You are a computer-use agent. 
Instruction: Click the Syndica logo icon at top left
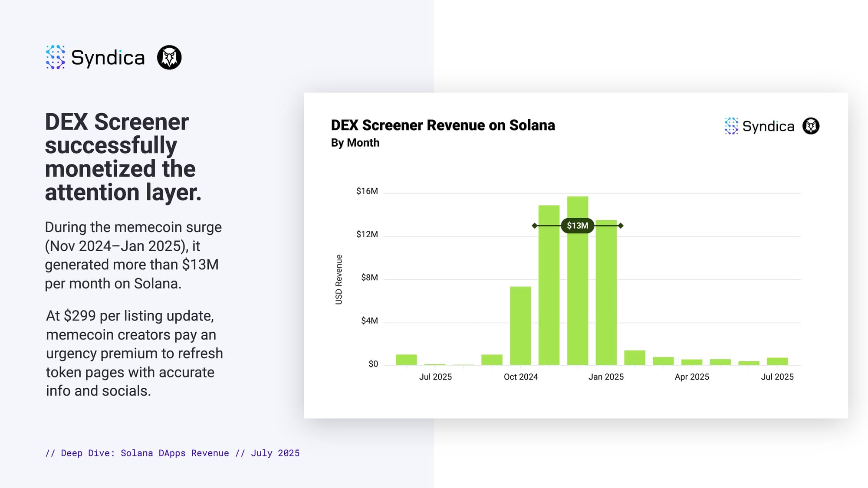56,57
